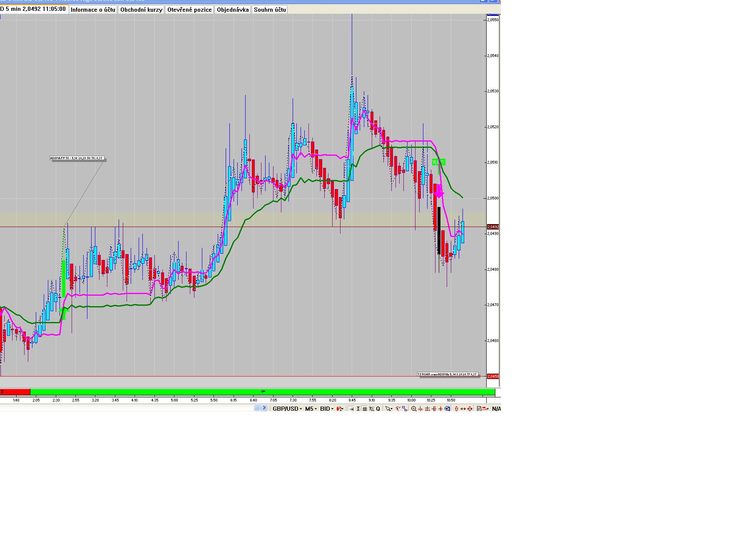The image size is (756, 559).
Task: Open the GBP/USD symbol dropdown
Action: (x=287, y=409)
